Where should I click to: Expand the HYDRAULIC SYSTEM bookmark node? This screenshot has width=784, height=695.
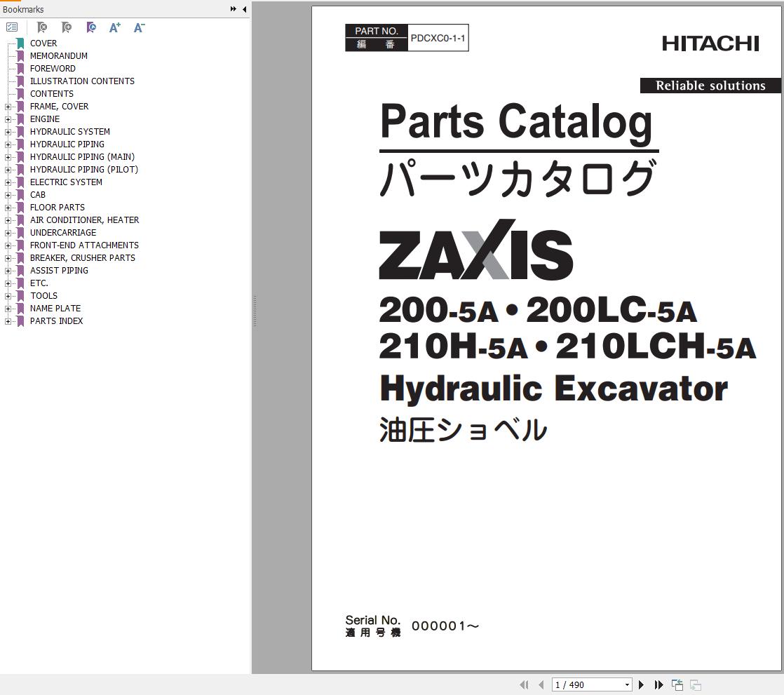click(8, 132)
